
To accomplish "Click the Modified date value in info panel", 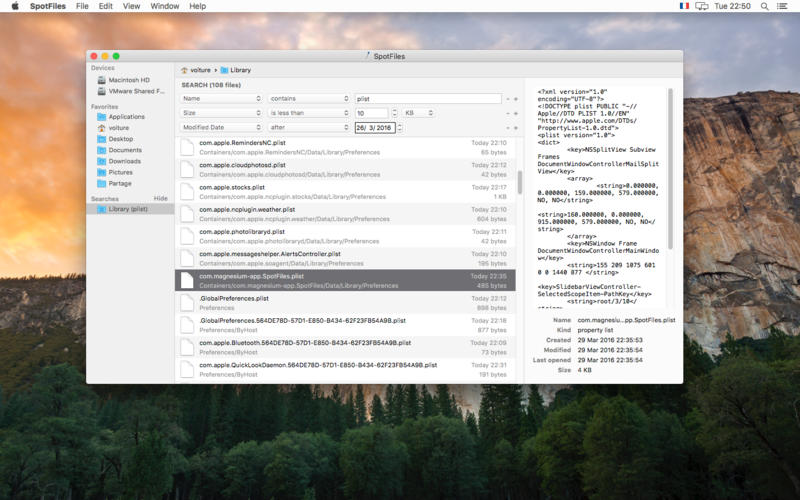I will [x=610, y=350].
